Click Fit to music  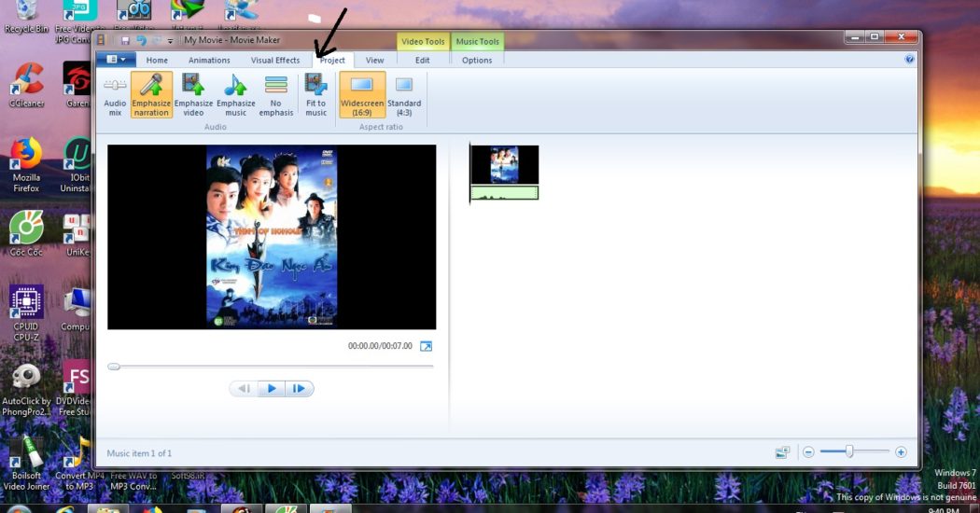[x=315, y=95]
